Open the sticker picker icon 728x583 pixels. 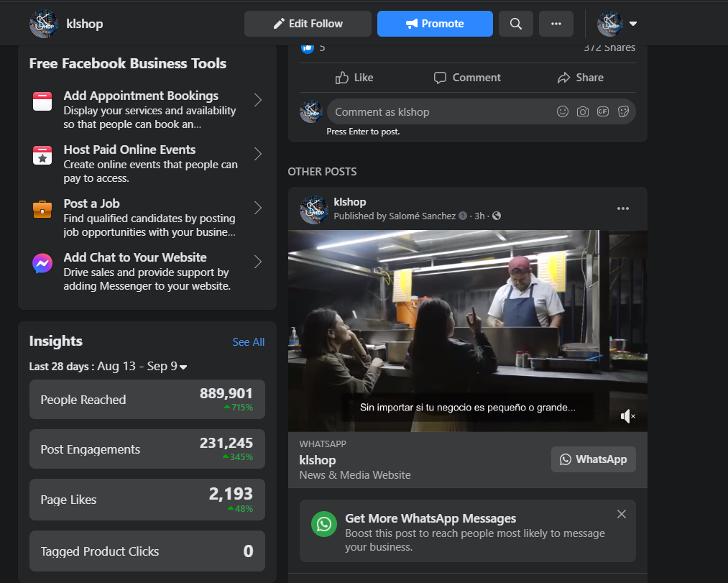(623, 111)
